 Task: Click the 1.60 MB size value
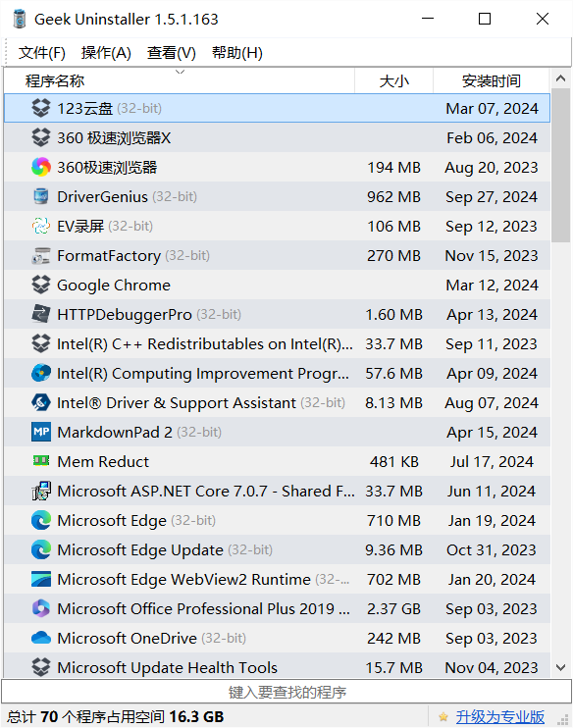click(393, 315)
